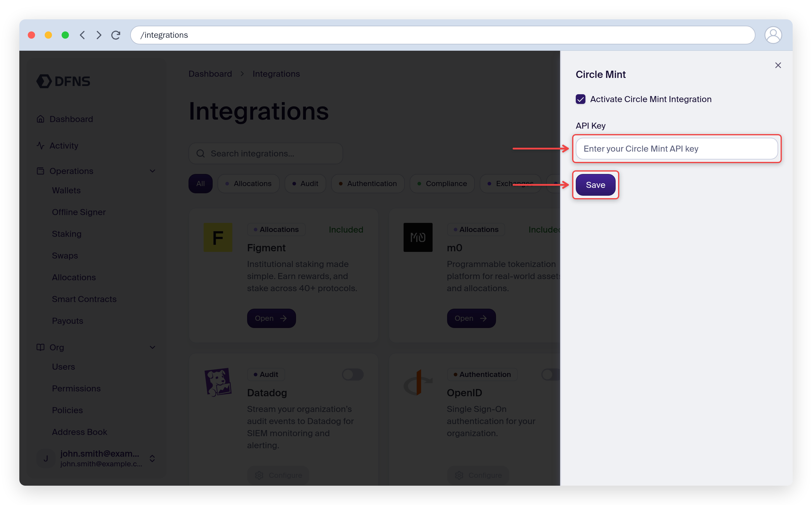Click the browser forward arrow
The height and width of the screenshot is (505, 812).
[x=99, y=35]
